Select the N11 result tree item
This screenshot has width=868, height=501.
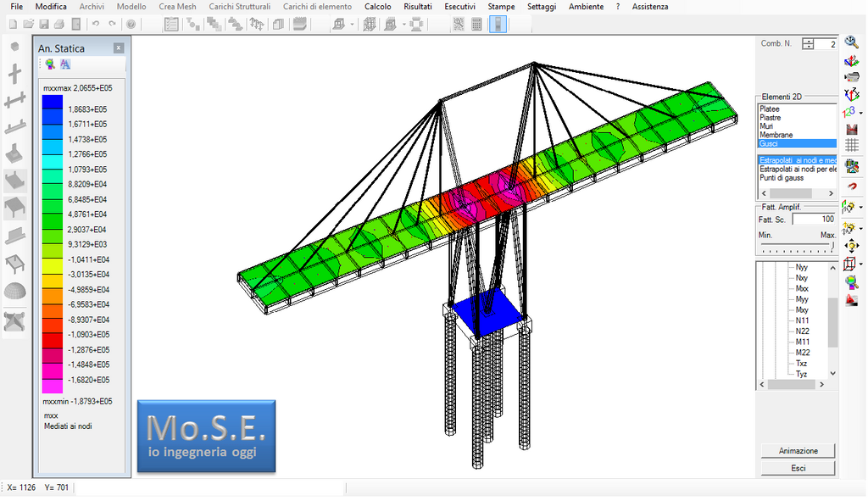[802, 320]
